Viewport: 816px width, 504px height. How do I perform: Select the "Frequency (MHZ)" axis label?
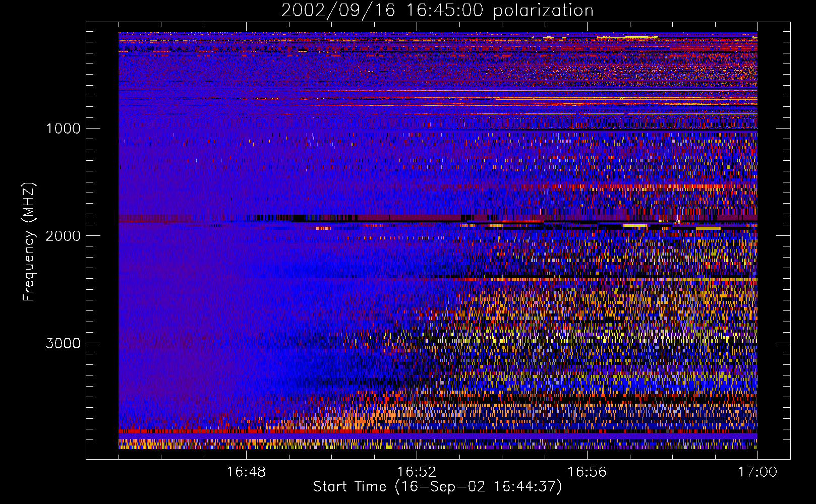[x=28, y=242]
